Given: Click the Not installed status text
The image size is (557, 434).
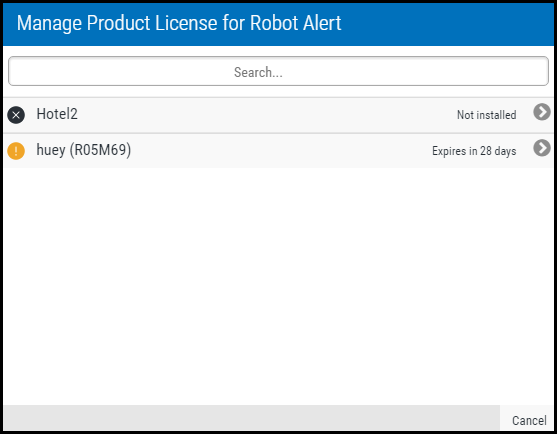Looking at the screenshot, I should [x=486, y=115].
